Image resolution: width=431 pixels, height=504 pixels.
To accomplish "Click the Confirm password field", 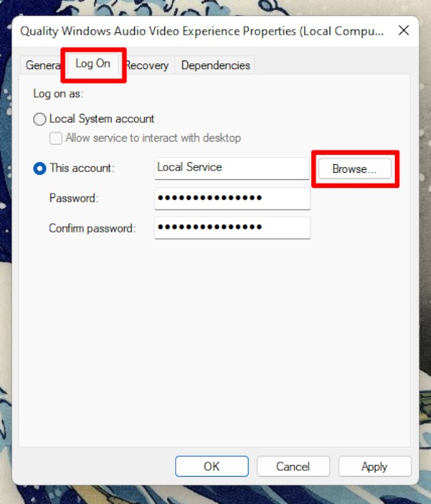I will [x=232, y=228].
